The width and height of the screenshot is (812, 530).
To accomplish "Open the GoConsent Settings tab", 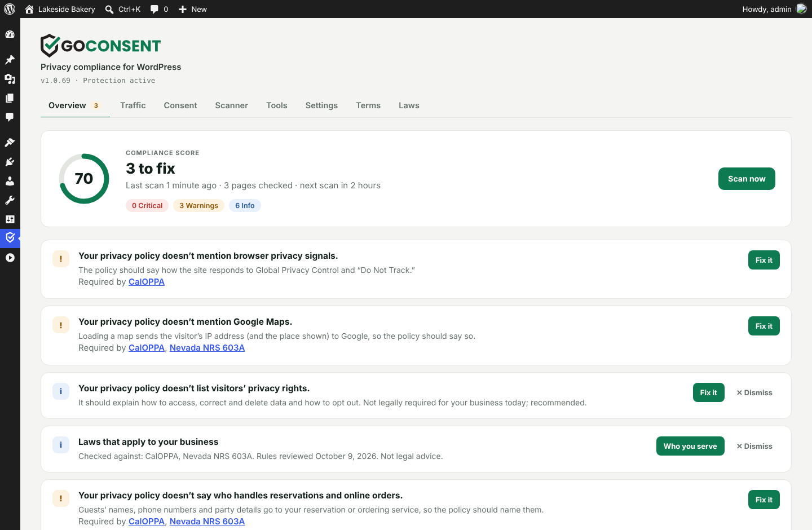I will point(321,105).
